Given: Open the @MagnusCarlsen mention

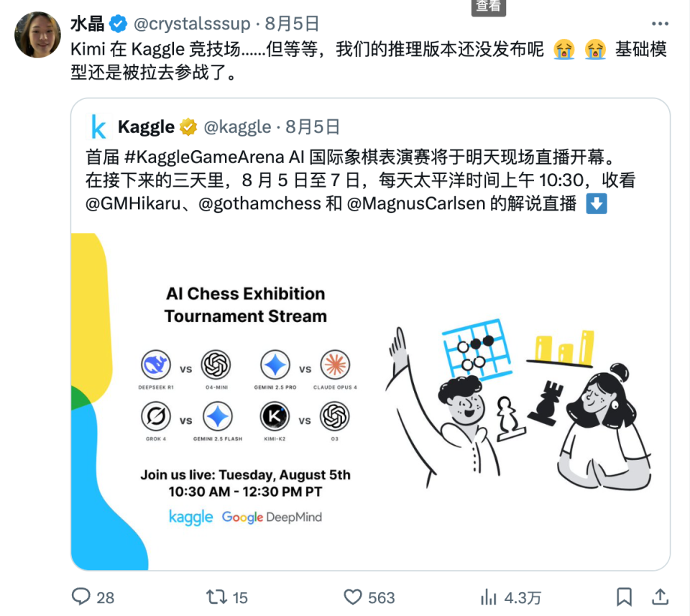Looking at the screenshot, I should point(416,203).
